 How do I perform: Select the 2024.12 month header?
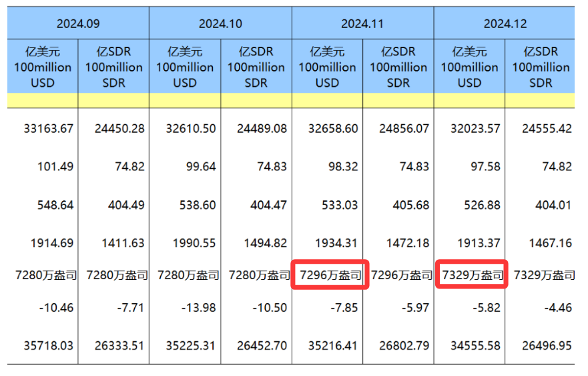tap(505, 23)
